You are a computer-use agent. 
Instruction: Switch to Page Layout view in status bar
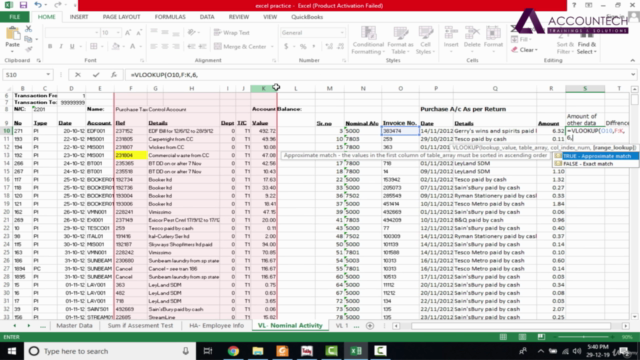[522, 337]
